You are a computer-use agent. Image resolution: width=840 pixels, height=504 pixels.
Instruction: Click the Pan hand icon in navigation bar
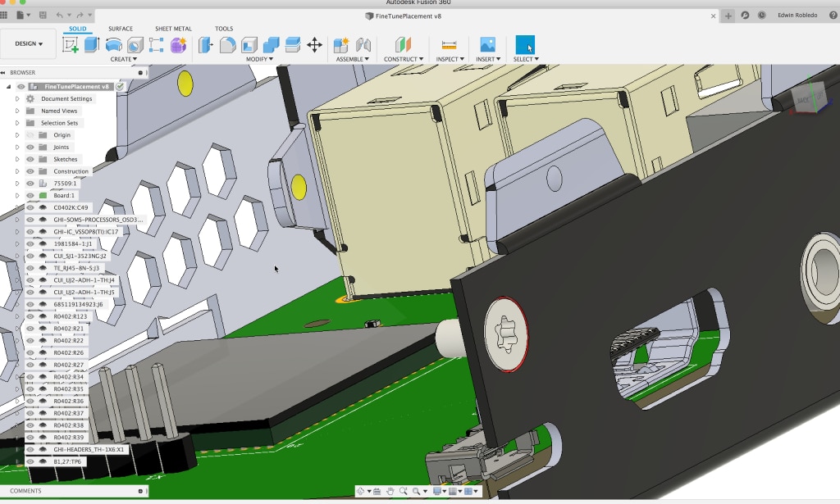[390, 491]
